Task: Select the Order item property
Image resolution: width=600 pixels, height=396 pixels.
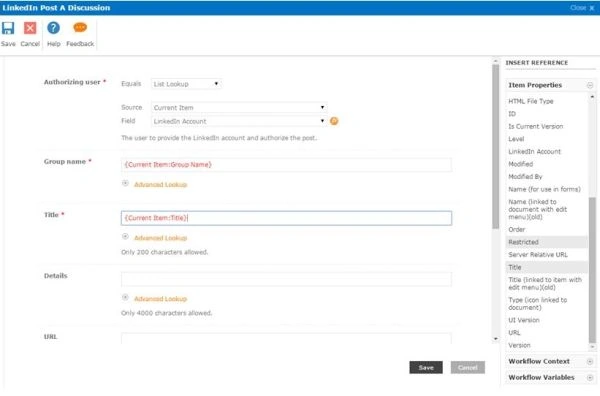Action: pyautogui.click(x=517, y=230)
